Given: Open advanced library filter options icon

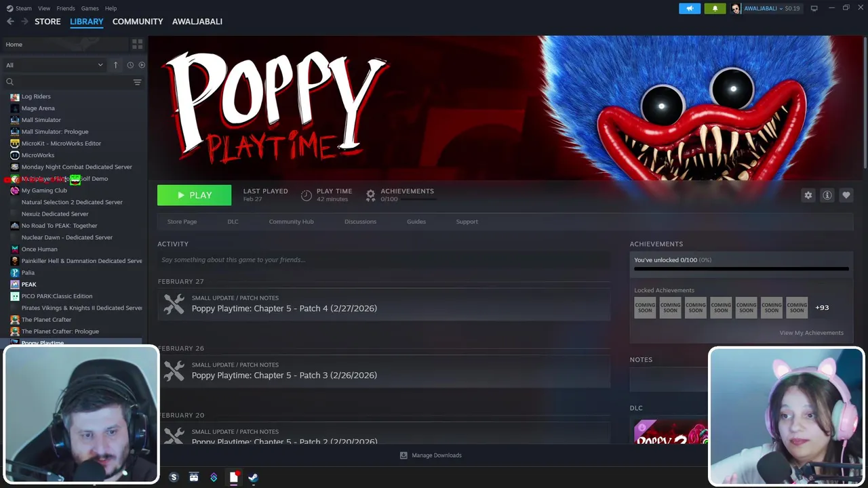Looking at the screenshot, I should (x=137, y=82).
